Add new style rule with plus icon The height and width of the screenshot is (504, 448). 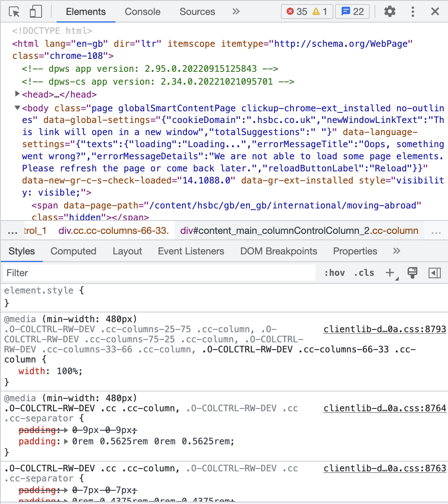[390, 273]
